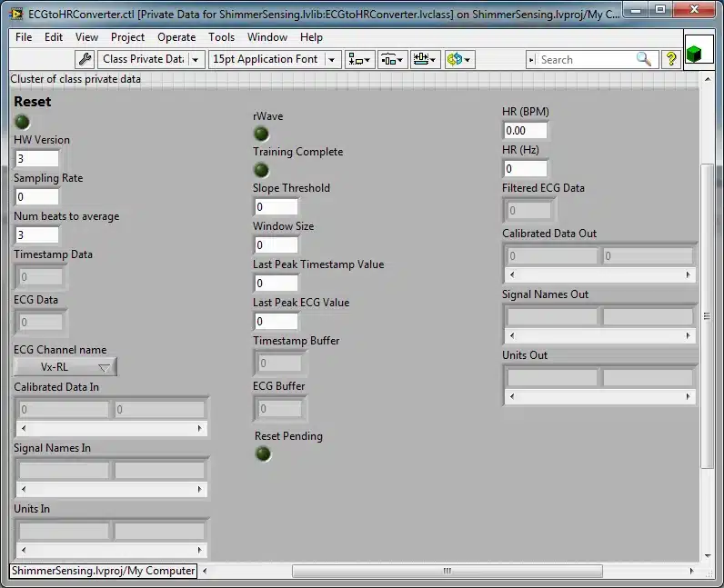724x588 pixels.
Task: Click the Sampling Rate numeric field
Action: coord(37,197)
